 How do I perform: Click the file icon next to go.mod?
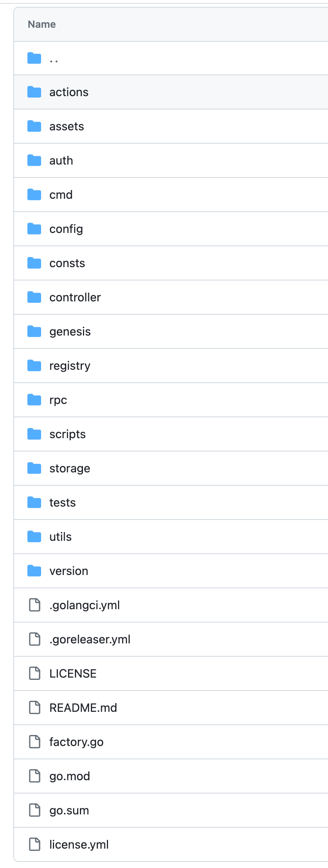tap(35, 776)
